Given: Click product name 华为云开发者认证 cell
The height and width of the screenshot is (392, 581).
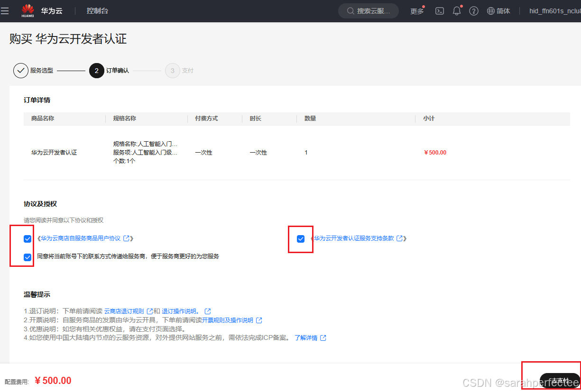Looking at the screenshot, I should (54, 153).
